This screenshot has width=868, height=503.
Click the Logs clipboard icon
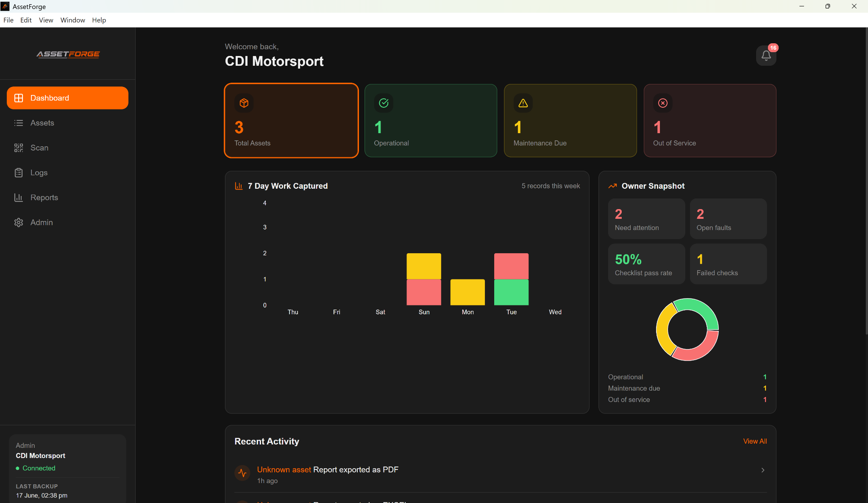pos(19,173)
